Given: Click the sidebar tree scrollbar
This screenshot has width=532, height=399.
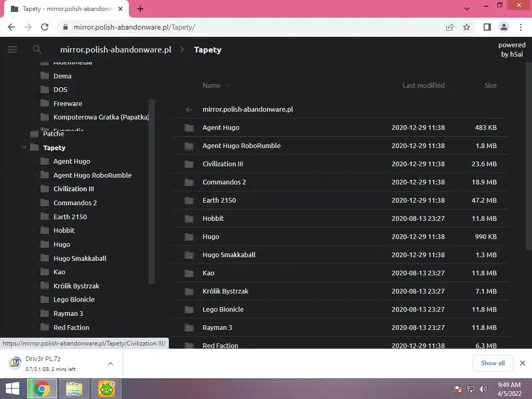Looking at the screenshot, I should pyautogui.click(x=152, y=192).
